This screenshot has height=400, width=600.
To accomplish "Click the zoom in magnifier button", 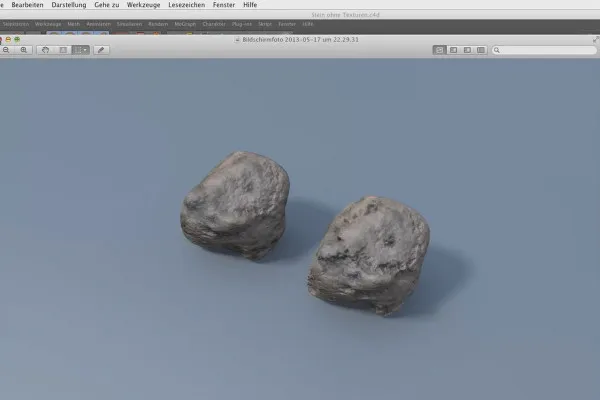I will tap(24, 50).
